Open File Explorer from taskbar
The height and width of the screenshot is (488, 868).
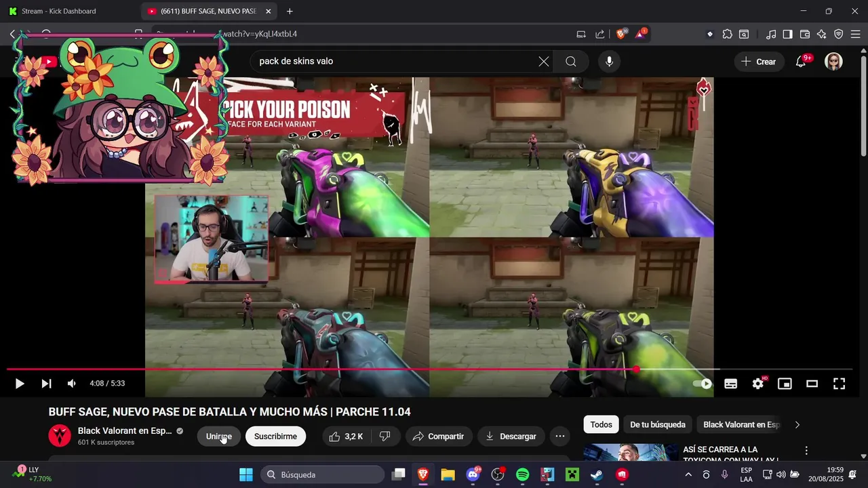click(448, 474)
